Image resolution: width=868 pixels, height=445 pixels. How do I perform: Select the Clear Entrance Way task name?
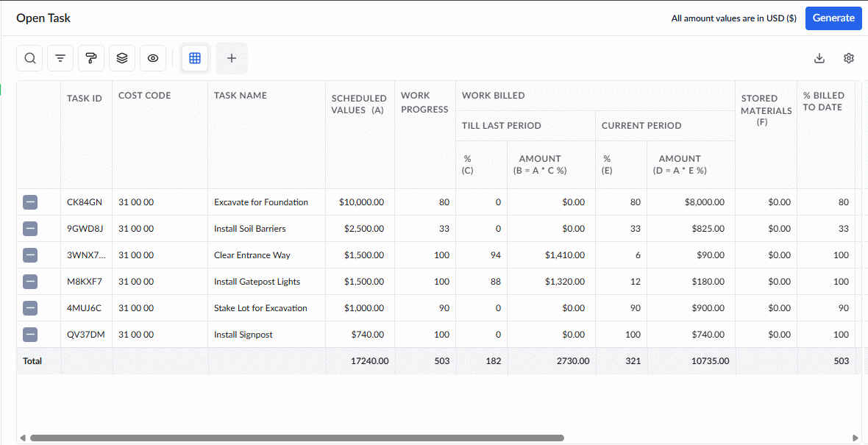tap(252, 255)
